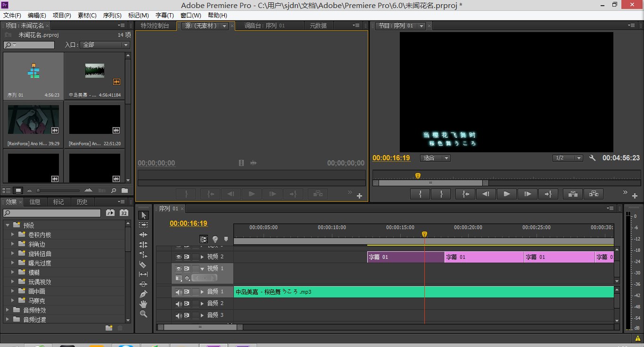
Task: Open the 适合 zoom level dropdown
Action: [x=436, y=158]
